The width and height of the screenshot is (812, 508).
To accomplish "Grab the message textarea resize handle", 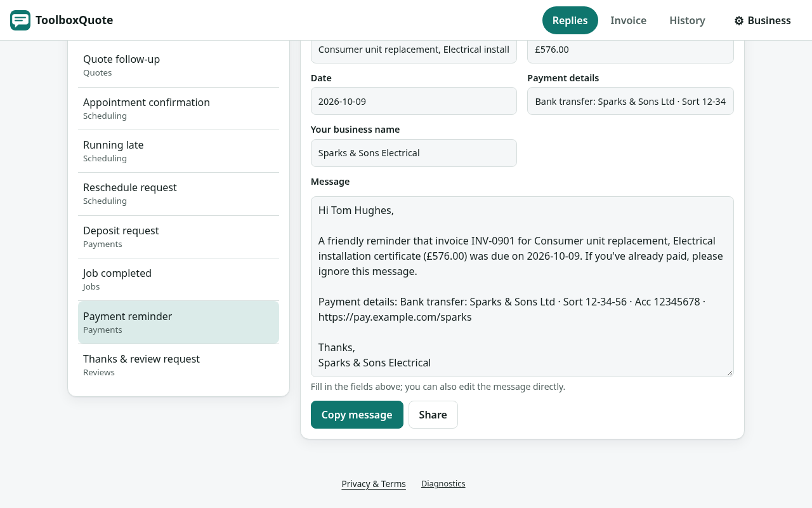I will [x=730, y=373].
